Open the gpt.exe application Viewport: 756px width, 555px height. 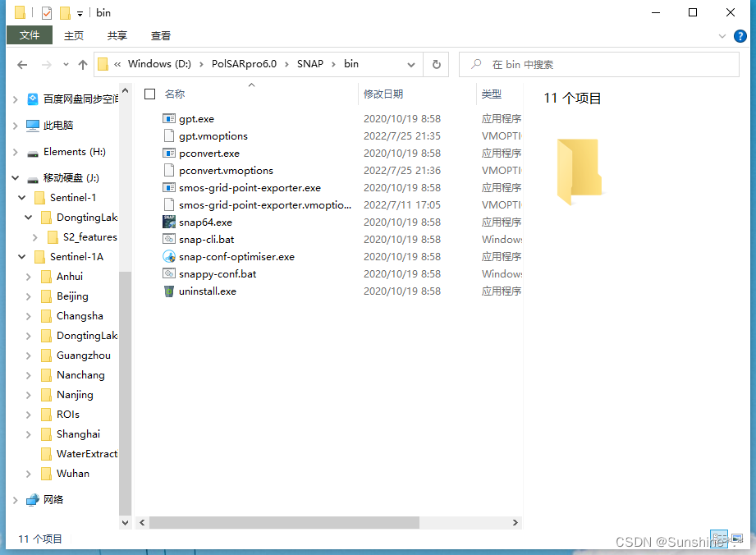195,118
